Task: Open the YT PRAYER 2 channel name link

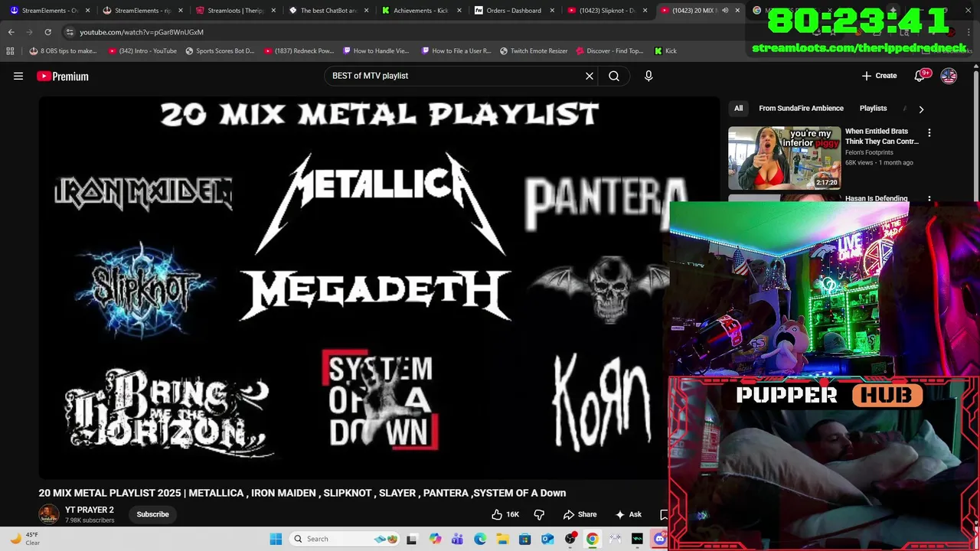Action: (x=89, y=510)
